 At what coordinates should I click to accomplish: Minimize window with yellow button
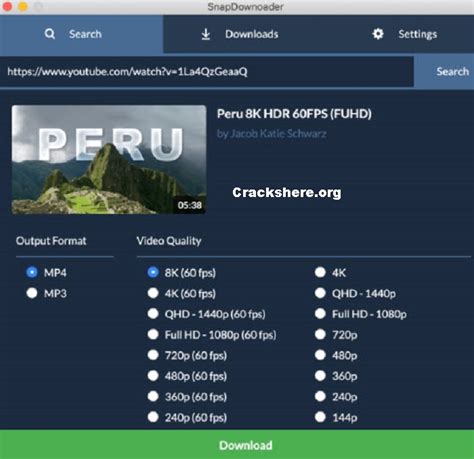tap(23, 6)
